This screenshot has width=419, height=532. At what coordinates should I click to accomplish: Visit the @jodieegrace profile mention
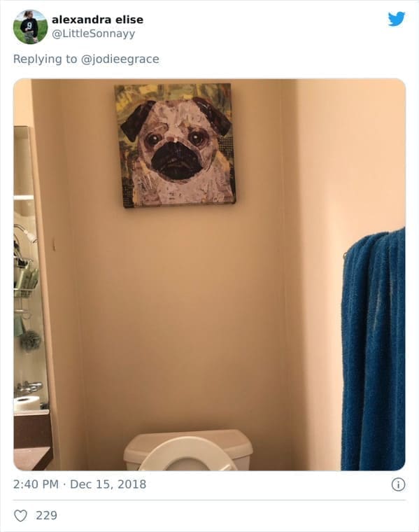click(120, 59)
